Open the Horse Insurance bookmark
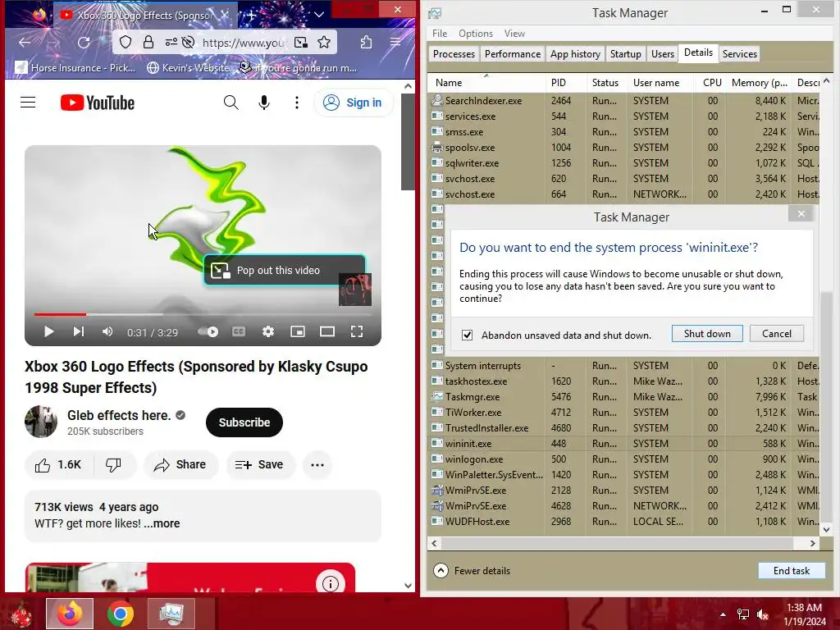The image size is (840, 630). click(x=75, y=67)
